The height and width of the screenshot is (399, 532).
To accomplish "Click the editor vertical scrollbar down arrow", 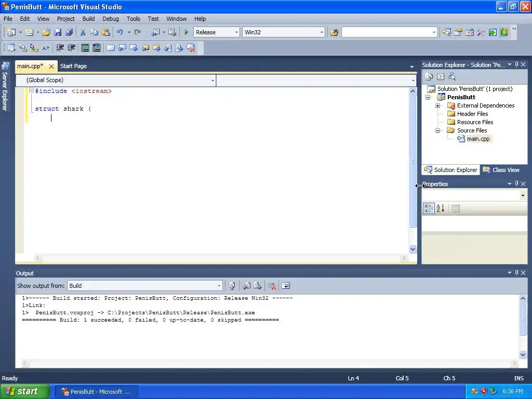I will click(x=413, y=249).
